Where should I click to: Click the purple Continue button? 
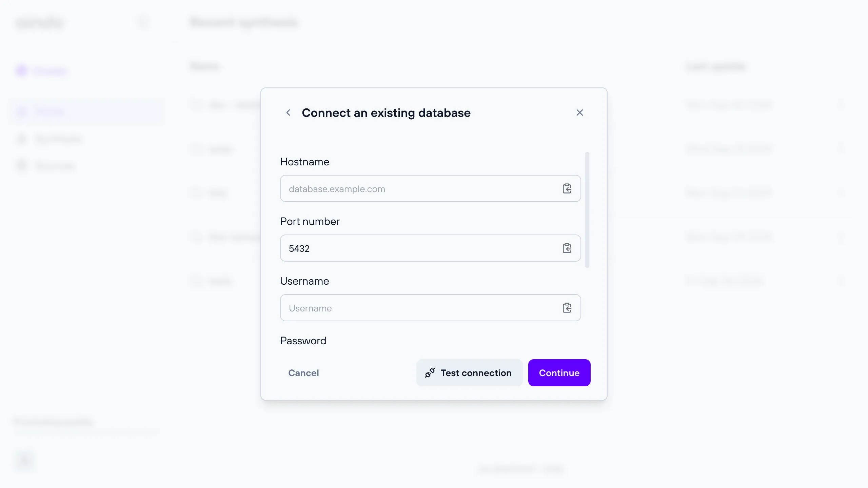pos(559,373)
